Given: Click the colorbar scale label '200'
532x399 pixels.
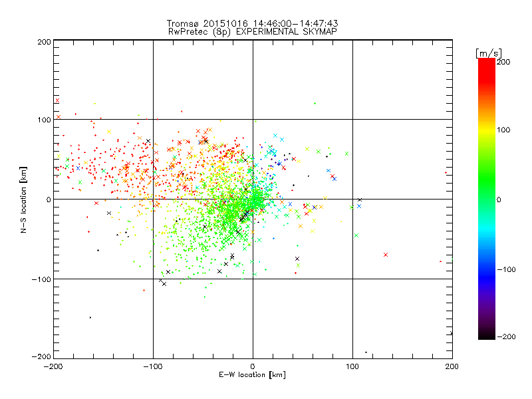Looking at the screenshot, I should coord(503,62).
